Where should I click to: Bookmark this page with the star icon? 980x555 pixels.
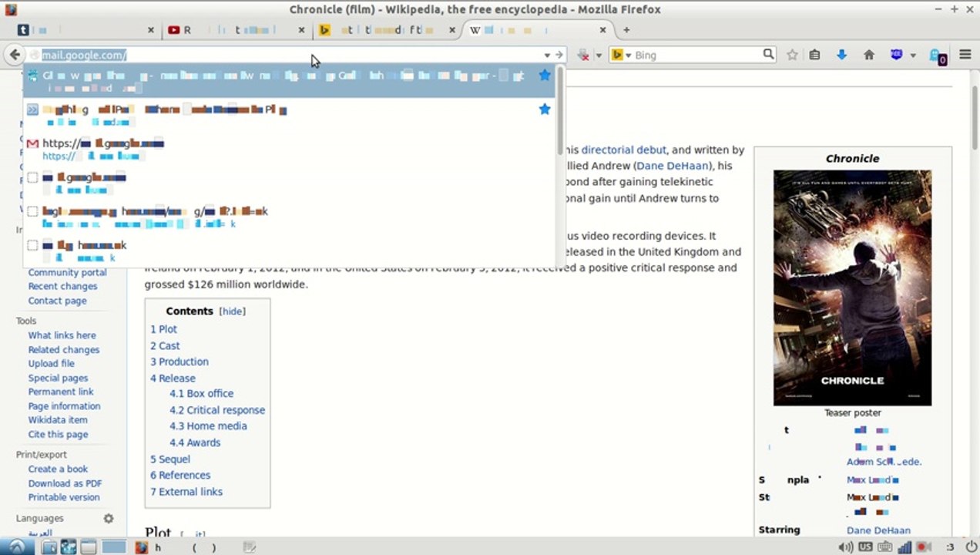coord(792,55)
